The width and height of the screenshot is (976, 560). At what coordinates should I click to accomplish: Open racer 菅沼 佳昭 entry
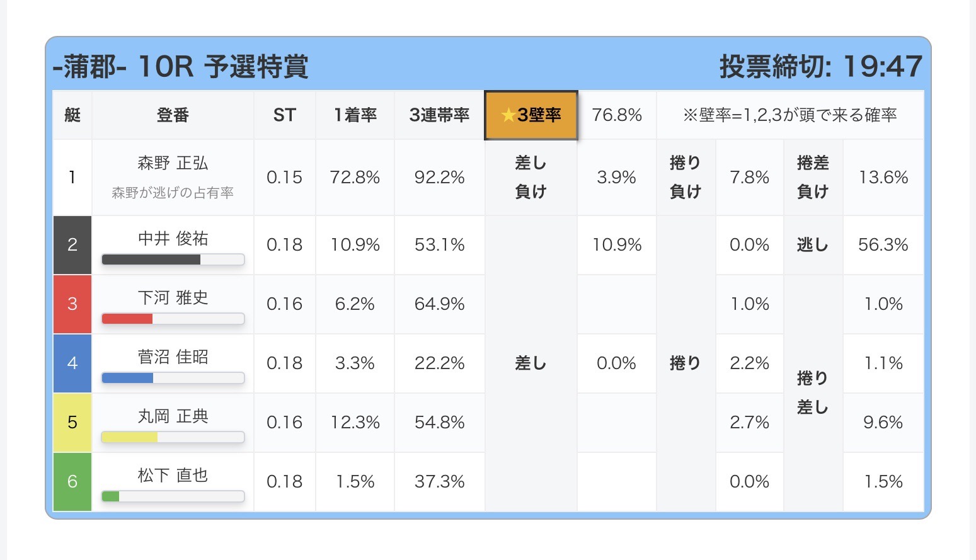(x=173, y=357)
